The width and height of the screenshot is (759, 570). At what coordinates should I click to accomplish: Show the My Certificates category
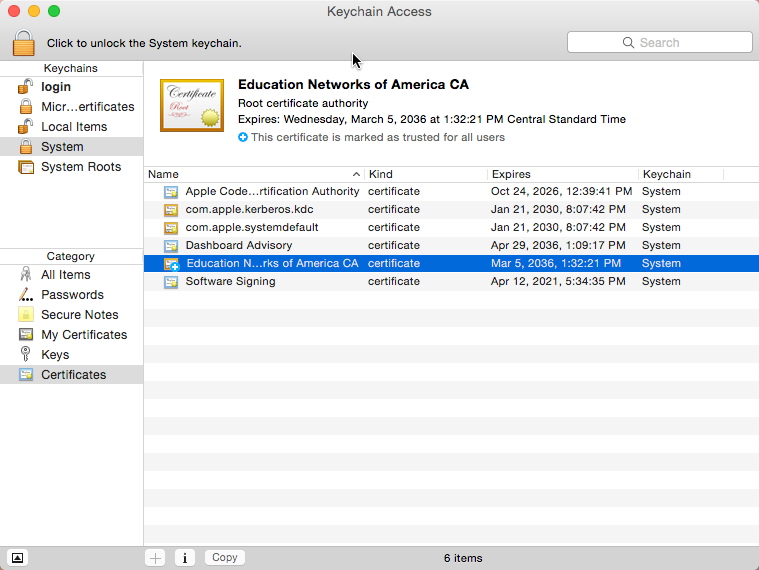(84, 334)
